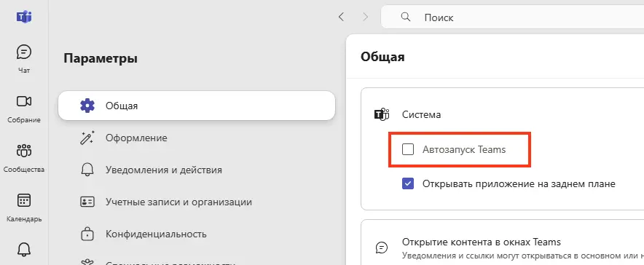Click the Microsoft Teams logo icon
The image size is (644, 265).
(x=24, y=17)
